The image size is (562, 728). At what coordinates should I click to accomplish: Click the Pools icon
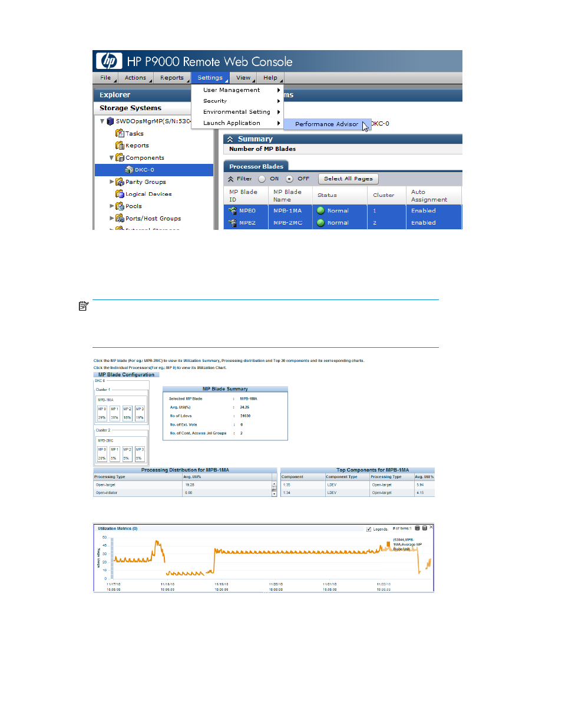click(x=120, y=206)
